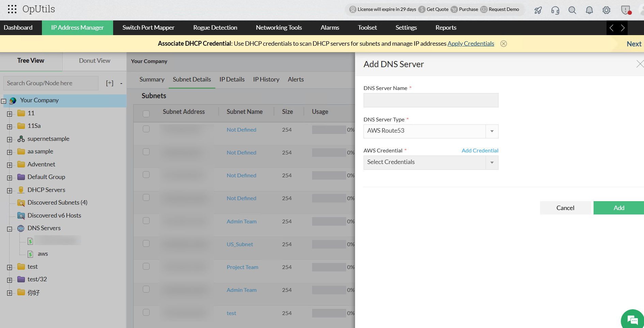Click the Apply Credentials link
This screenshot has height=328, width=644.
pyautogui.click(x=471, y=44)
